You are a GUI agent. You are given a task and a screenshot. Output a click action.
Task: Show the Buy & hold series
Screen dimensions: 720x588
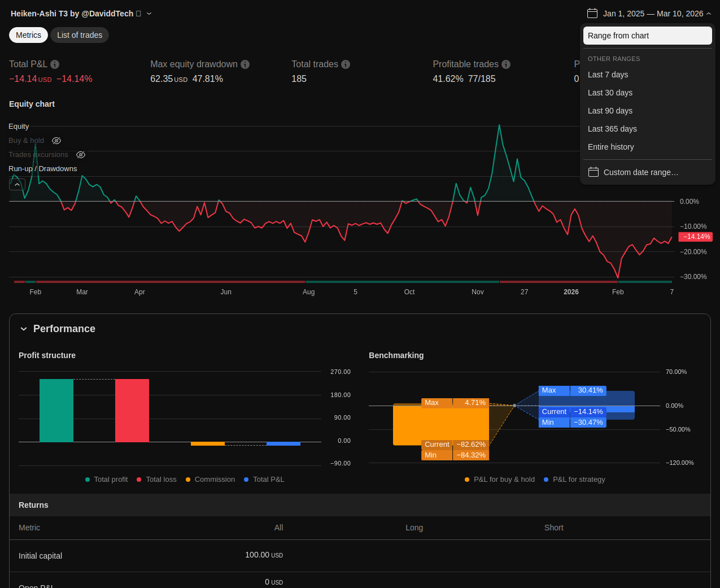pyautogui.click(x=56, y=141)
